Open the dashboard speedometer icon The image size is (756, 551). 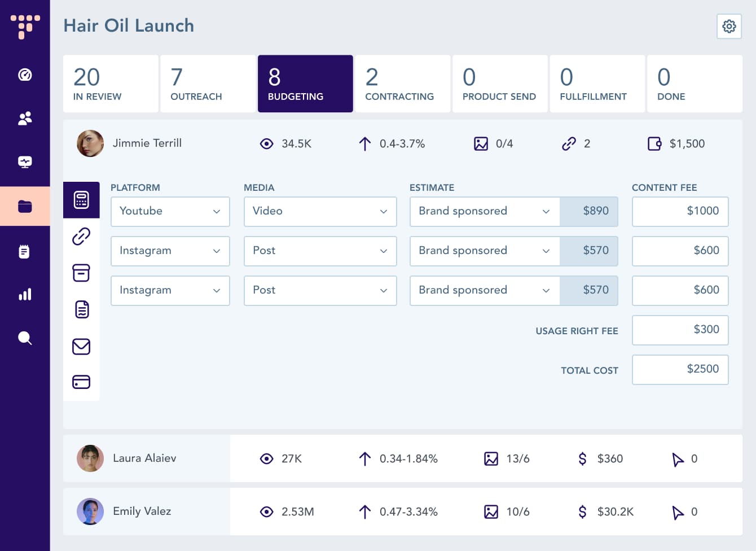tap(25, 74)
